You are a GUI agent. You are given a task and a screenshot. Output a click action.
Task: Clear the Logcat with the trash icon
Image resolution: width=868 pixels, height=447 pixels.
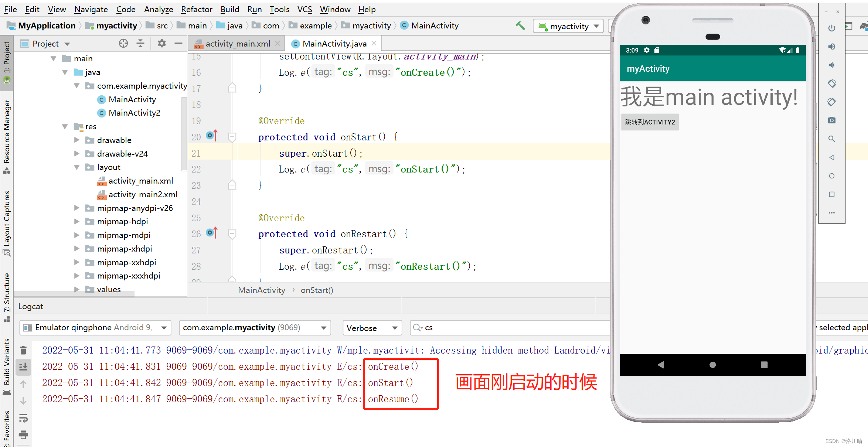[23, 349]
